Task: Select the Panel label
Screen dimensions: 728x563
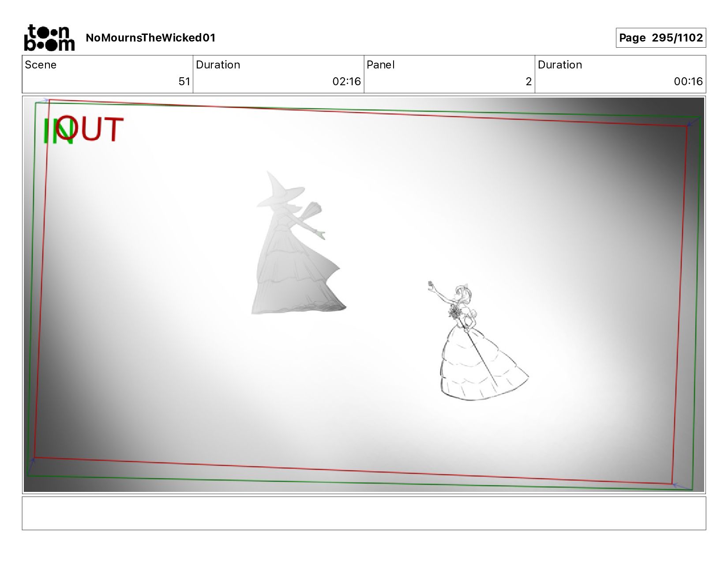Action: 380,65
